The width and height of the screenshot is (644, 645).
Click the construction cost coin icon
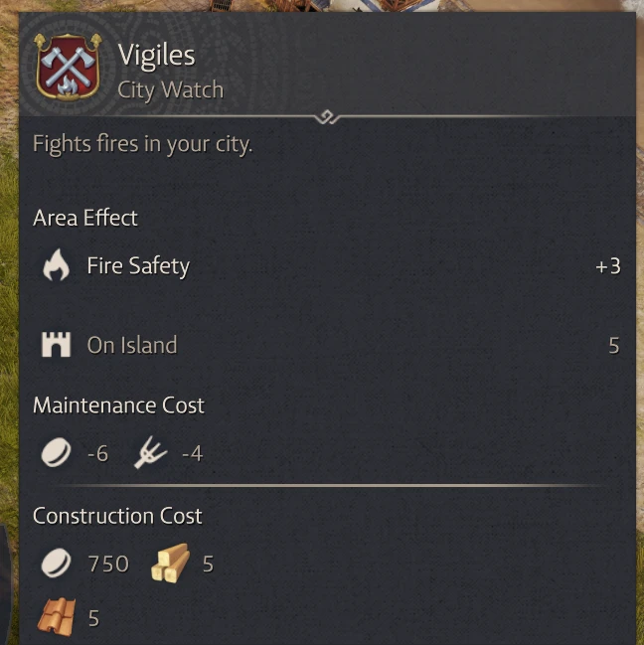[x=56, y=564]
